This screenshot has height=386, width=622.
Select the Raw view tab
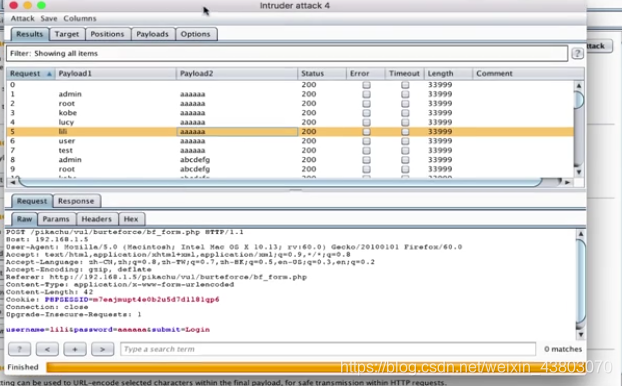pos(24,219)
